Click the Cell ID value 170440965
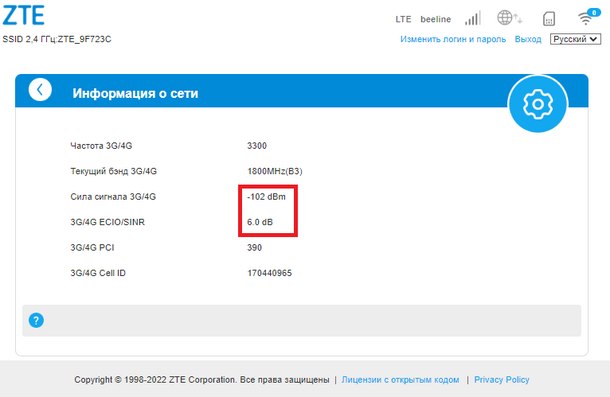Viewport: 610px width, 397px height. pyautogui.click(x=269, y=273)
